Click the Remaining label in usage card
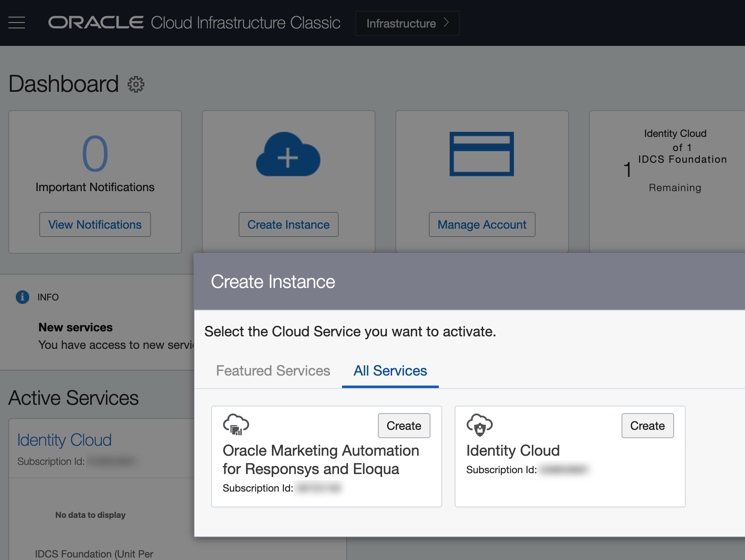This screenshot has height=560, width=745. pyautogui.click(x=675, y=188)
